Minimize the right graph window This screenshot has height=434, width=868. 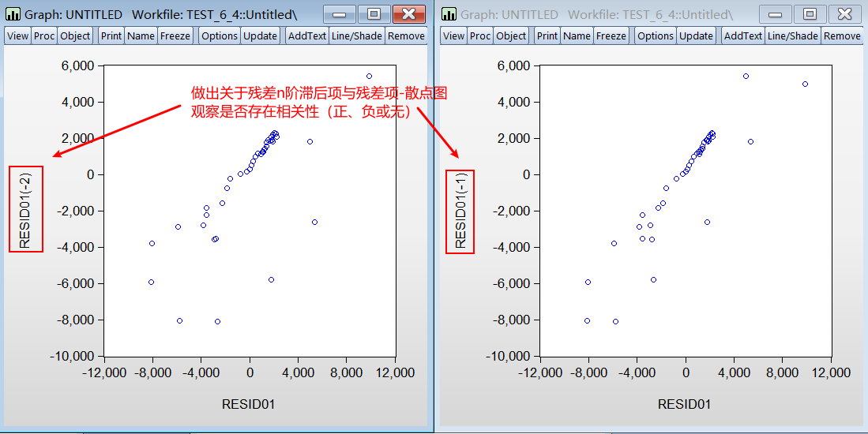point(776,14)
